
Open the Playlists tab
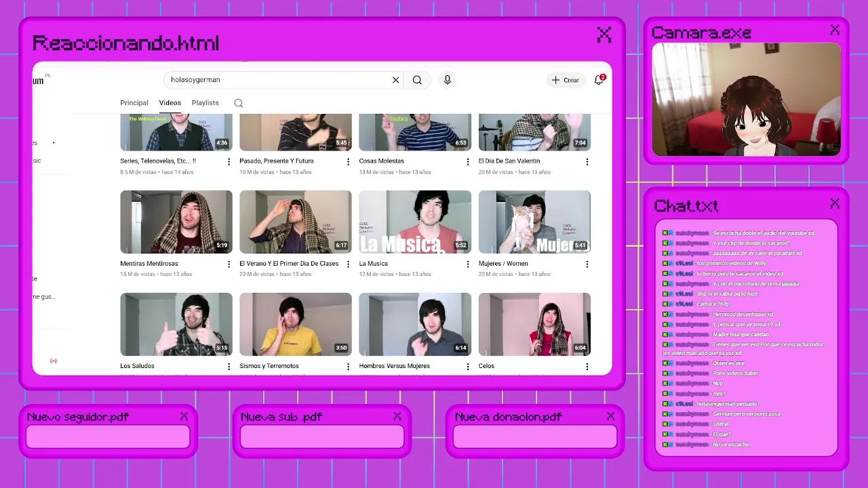click(x=205, y=103)
